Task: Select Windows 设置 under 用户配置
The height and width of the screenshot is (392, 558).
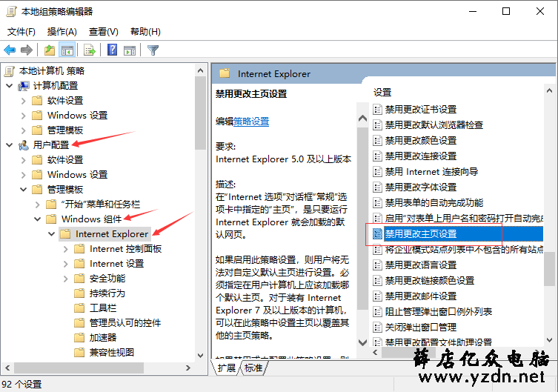Action: tap(78, 175)
